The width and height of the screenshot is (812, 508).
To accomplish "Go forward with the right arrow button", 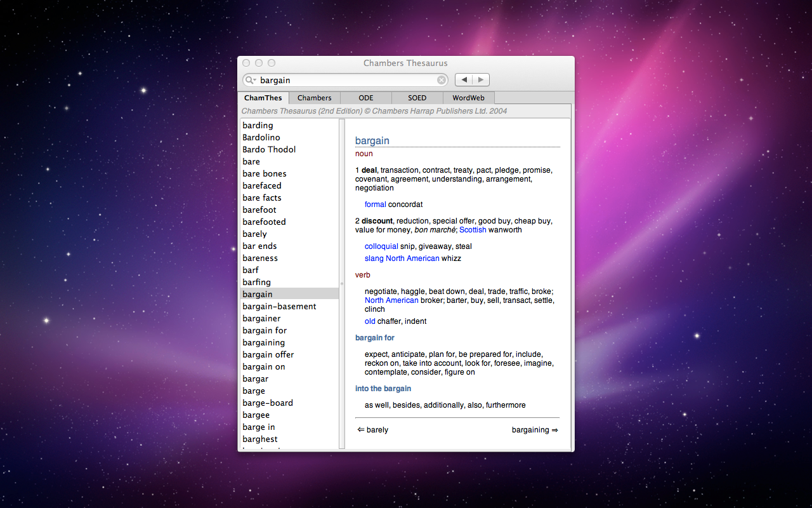I will pyautogui.click(x=481, y=80).
